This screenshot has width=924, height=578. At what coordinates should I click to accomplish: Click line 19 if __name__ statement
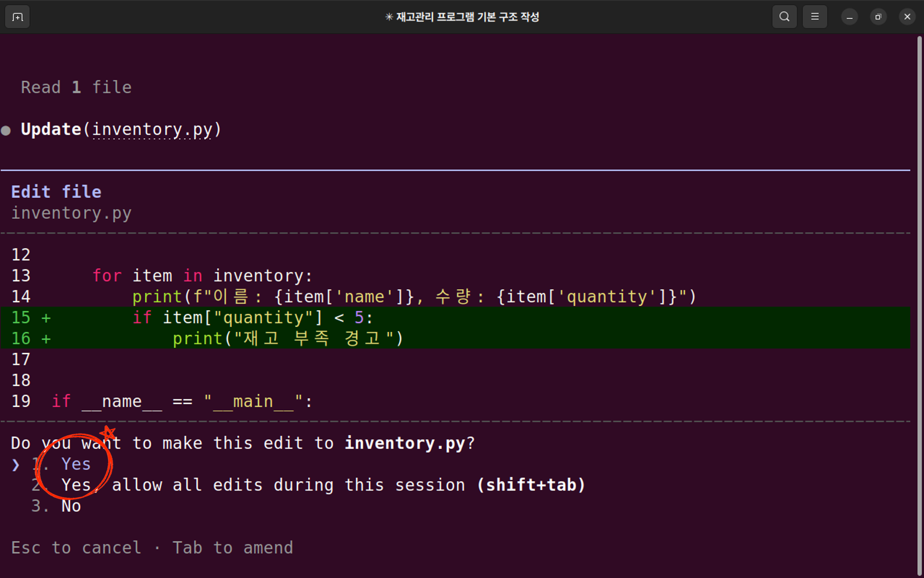point(182,402)
